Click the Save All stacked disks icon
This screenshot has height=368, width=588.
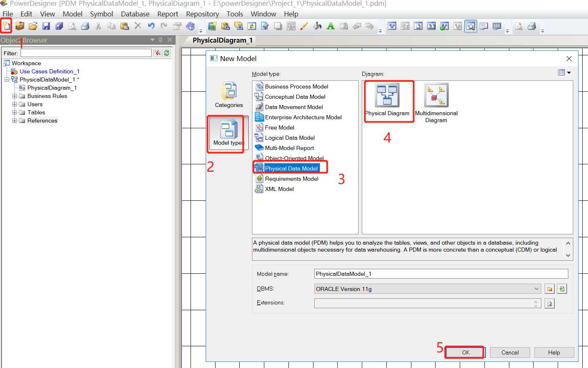59,26
